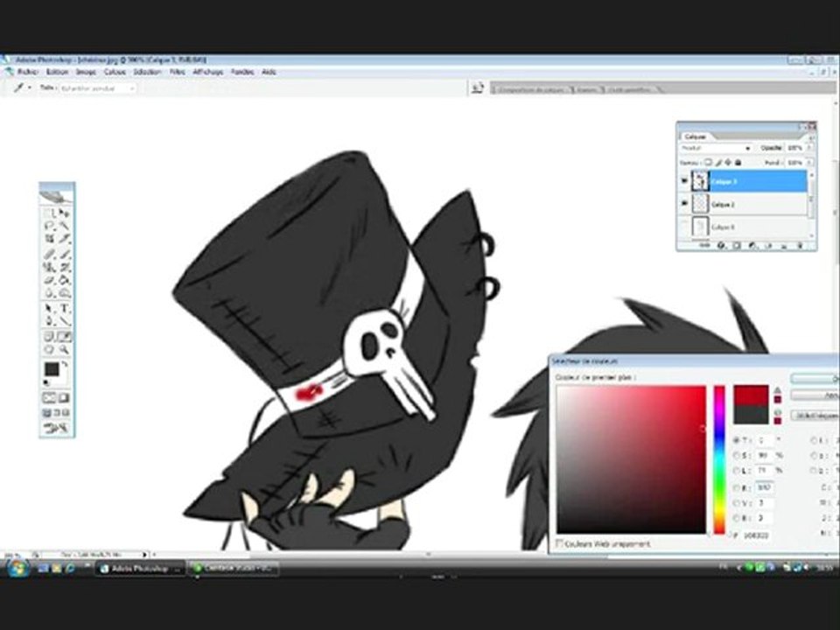
Task: Click the hexadecimal color input field
Action: tap(756, 535)
